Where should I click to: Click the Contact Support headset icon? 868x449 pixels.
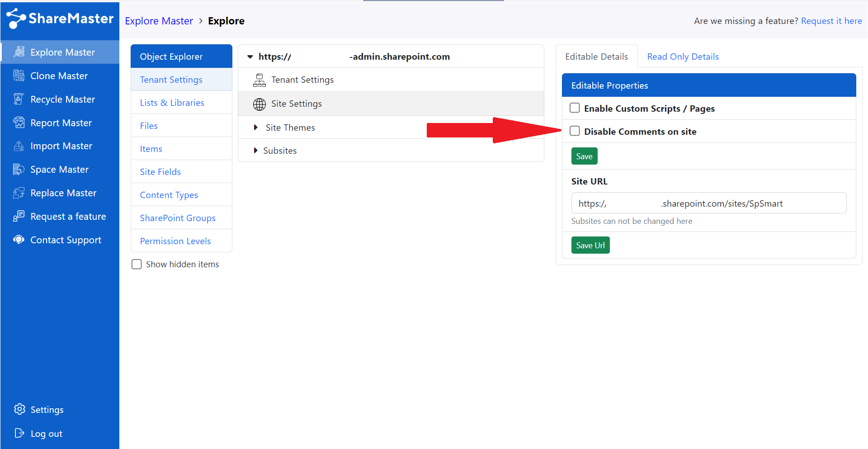click(x=19, y=240)
